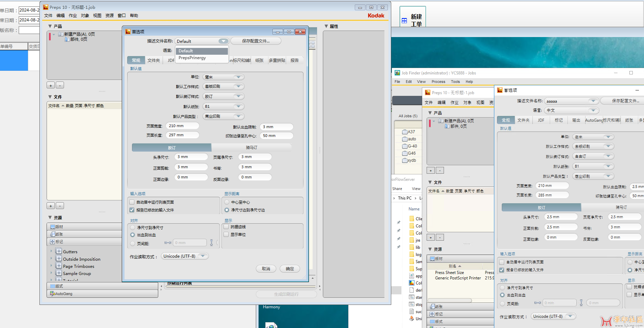Enable 自动居中运行列表页面 in main dialog
Viewport: 644px width, 328px height.
[x=132, y=202]
